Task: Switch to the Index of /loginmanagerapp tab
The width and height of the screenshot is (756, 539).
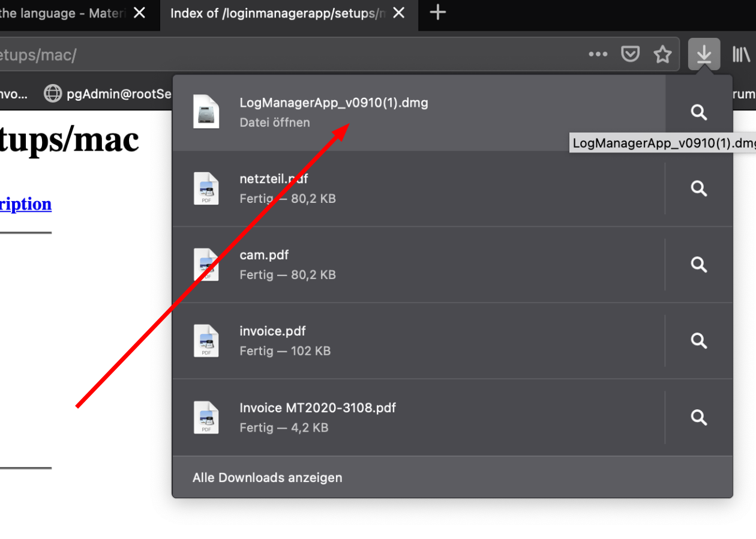Action: (277, 13)
